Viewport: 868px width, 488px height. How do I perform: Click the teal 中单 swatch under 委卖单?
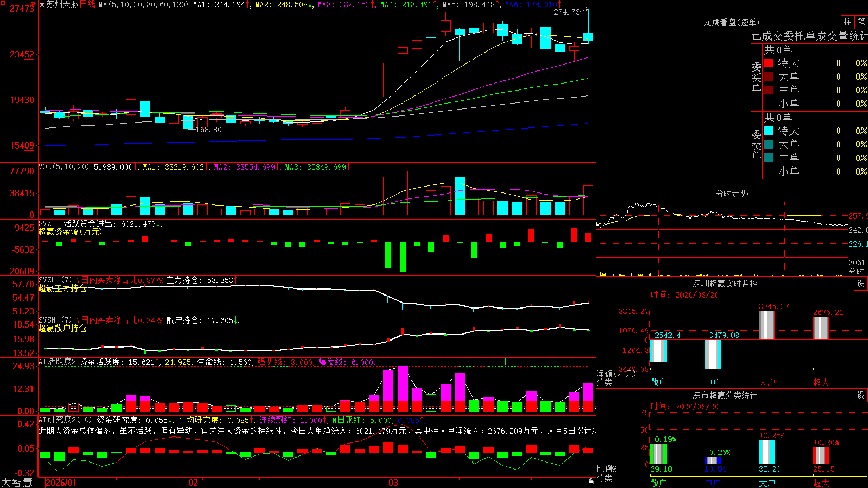point(768,158)
